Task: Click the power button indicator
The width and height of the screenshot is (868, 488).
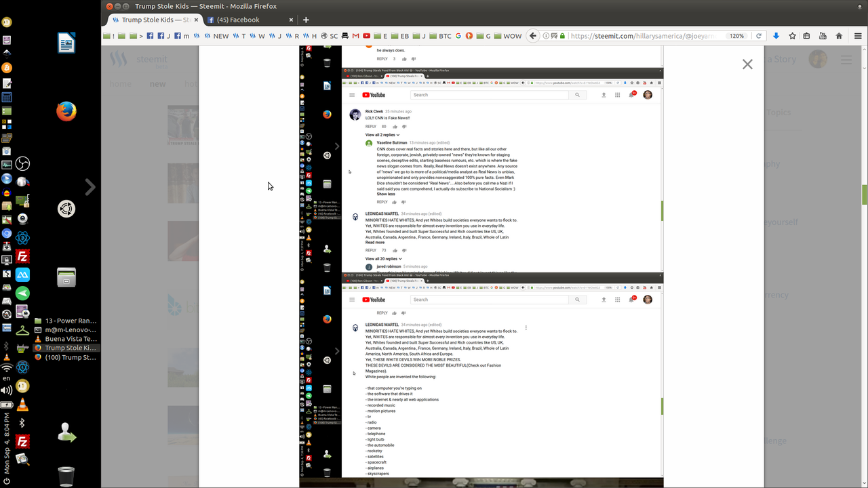Action: (x=7, y=481)
